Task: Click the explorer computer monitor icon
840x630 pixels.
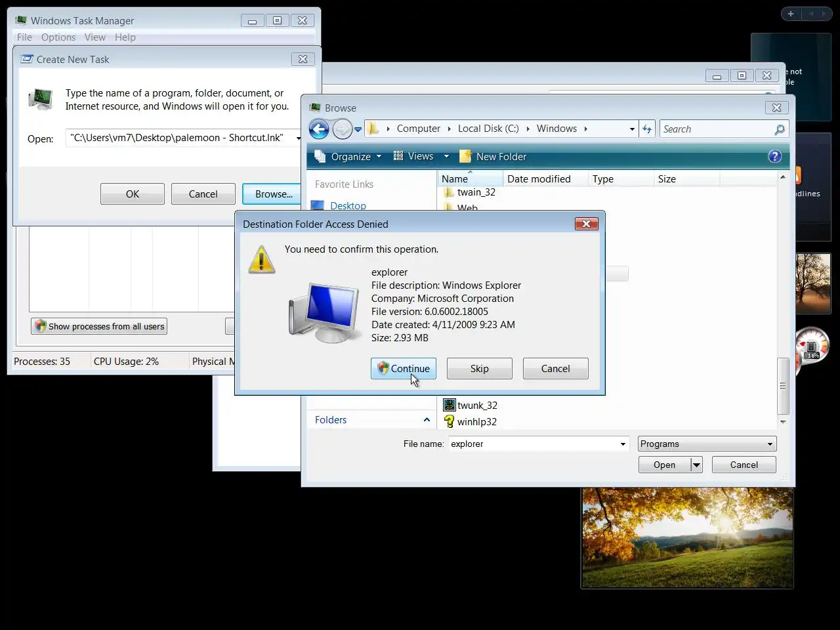Action: (x=324, y=313)
